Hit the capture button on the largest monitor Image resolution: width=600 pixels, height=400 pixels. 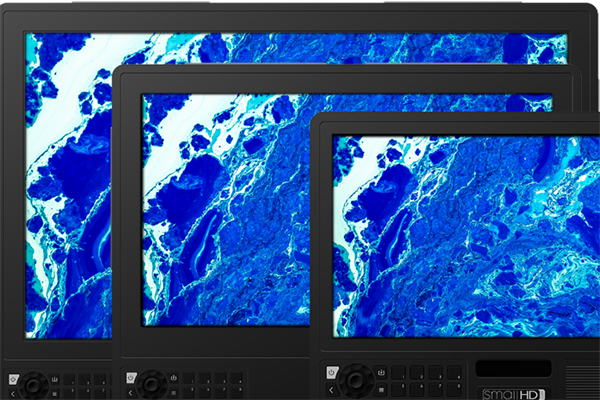coord(55,379)
